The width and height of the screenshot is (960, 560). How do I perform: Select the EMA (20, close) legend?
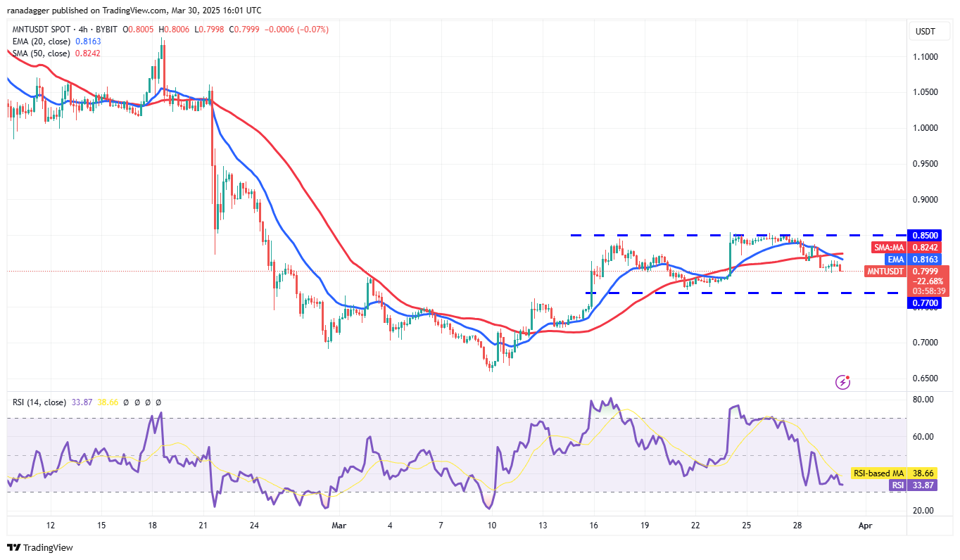[41, 42]
